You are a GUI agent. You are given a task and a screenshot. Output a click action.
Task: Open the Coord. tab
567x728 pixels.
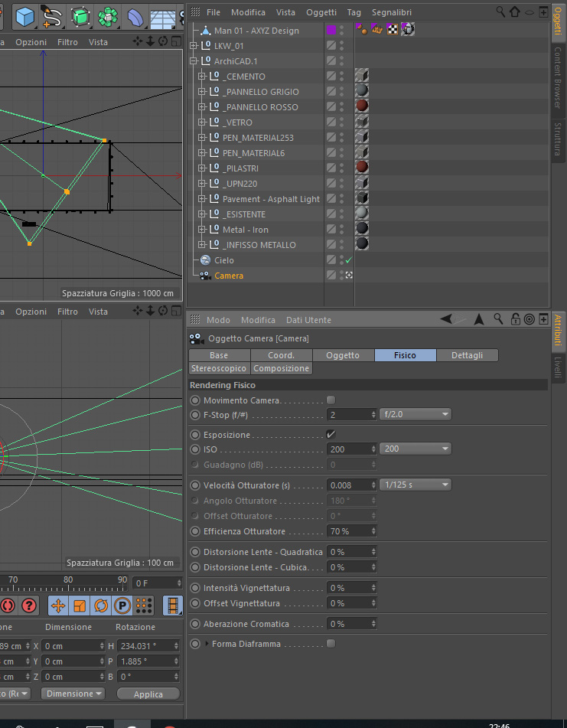(281, 355)
